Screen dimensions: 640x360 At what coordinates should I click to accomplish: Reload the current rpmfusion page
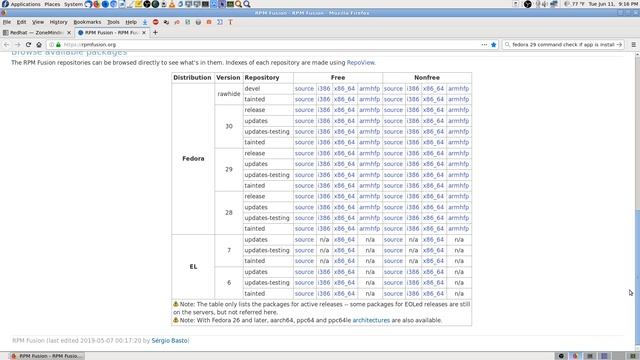[x=28, y=44]
